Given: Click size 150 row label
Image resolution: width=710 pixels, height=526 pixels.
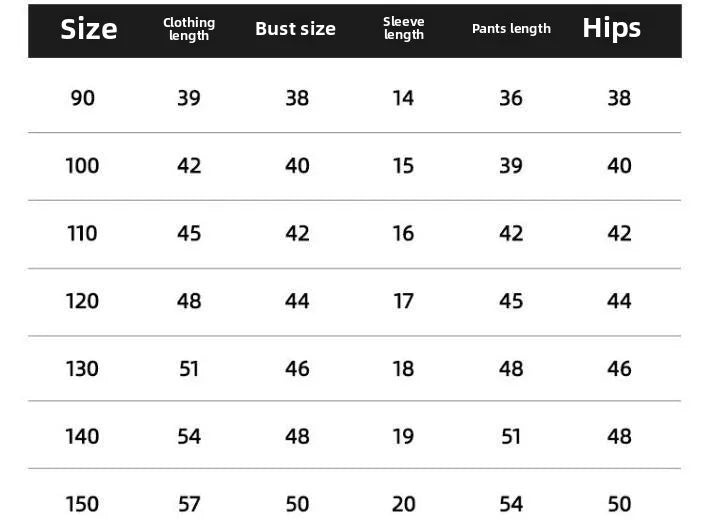Looking at the screenshot, I should tap(82, 504).
